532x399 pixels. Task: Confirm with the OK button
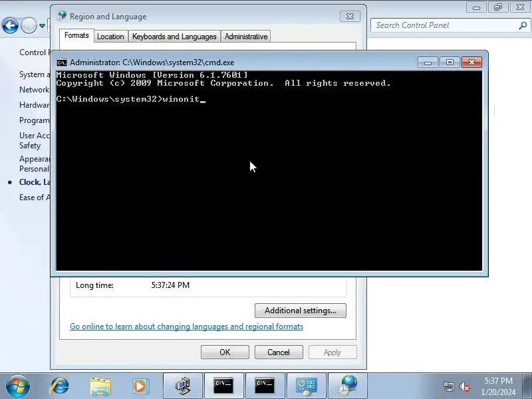[225, 352]
